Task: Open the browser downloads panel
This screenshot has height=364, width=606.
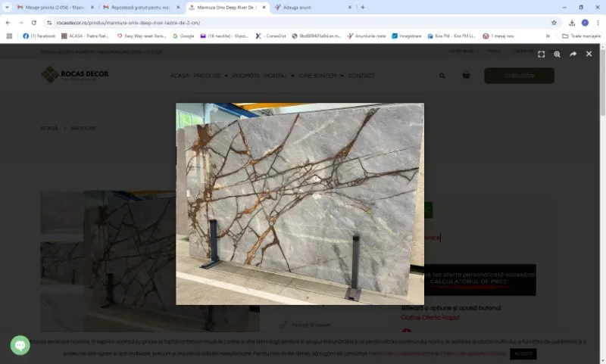Action: click(x=572, y=23)
